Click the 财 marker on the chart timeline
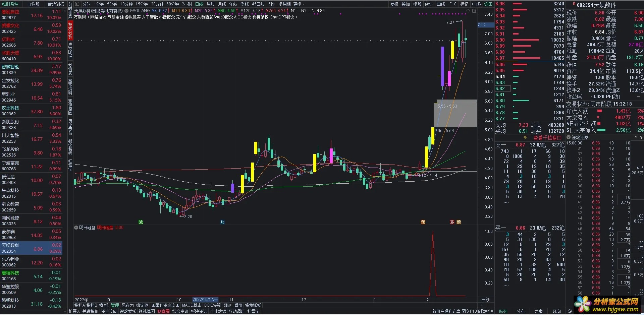Viewport: 644px width, 315px height. (x=222, y=222)
